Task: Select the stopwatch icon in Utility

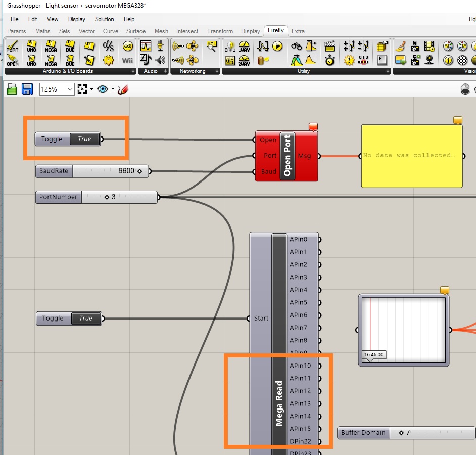Action: [x=329, y=60]
